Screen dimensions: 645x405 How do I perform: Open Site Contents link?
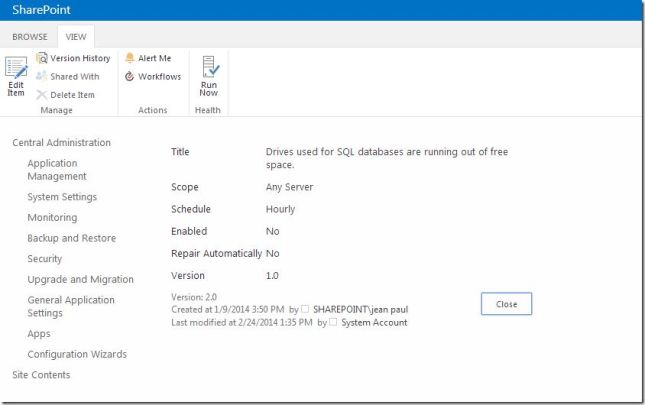(41, 375)
